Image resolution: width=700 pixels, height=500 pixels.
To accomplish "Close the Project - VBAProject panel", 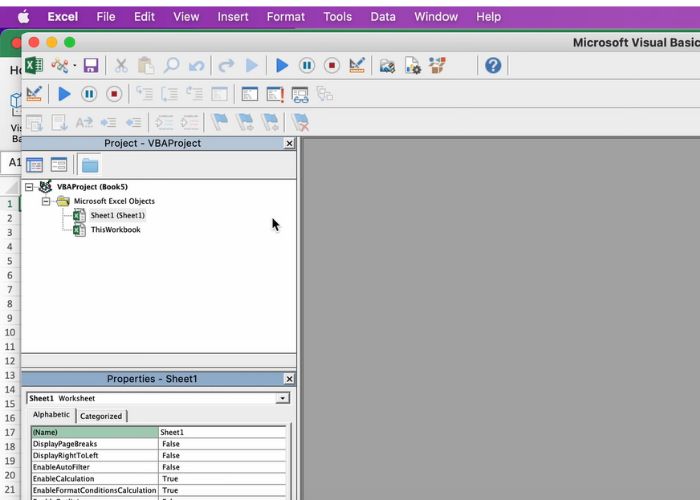I will [289, 143].
